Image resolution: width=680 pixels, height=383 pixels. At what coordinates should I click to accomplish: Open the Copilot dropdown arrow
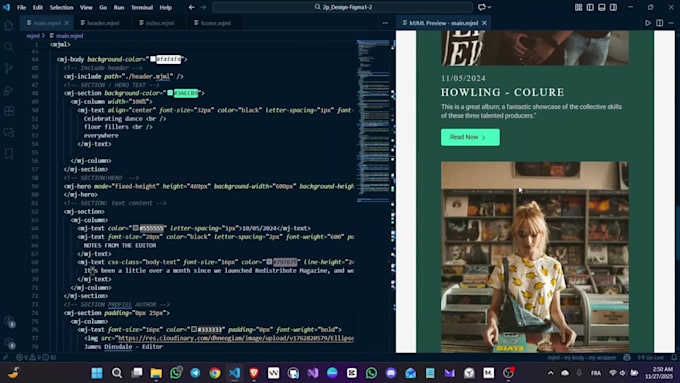pos(490,7)
